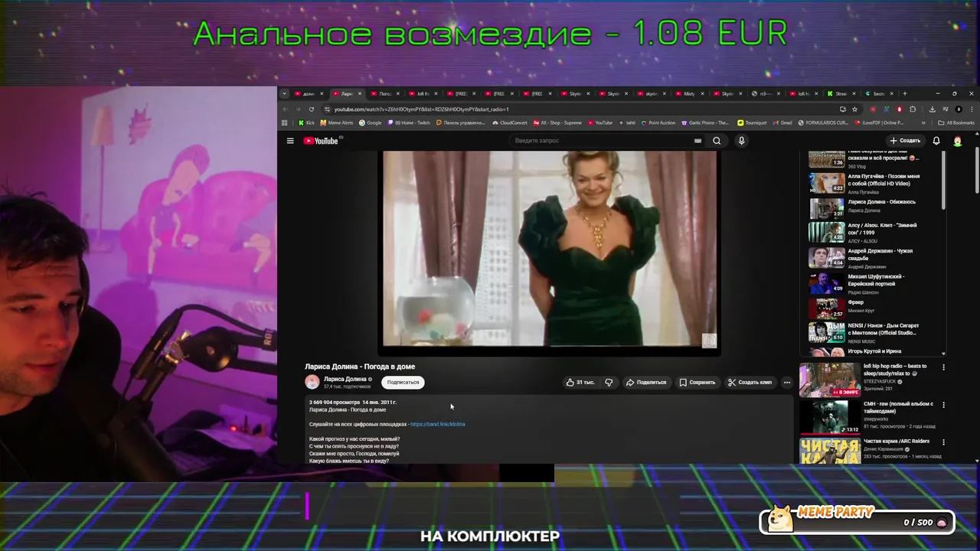Open lofi hip hop radio live thumbnail
The image size is (980, 551).
pyautogui.click(x=830, y=379)
